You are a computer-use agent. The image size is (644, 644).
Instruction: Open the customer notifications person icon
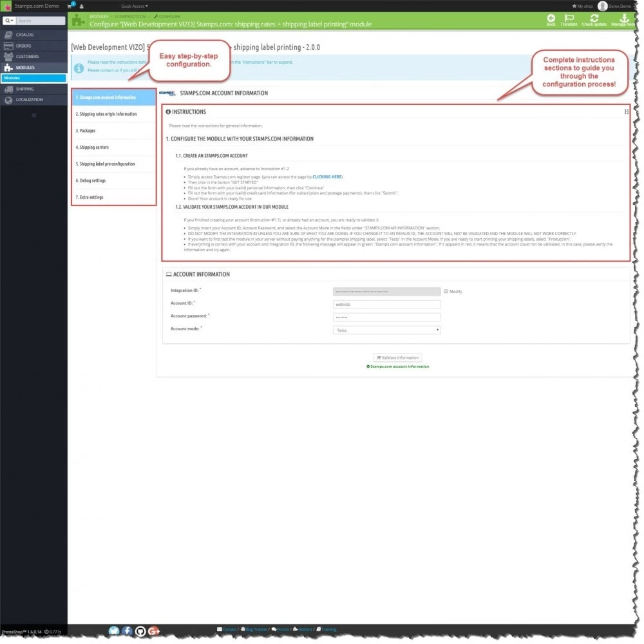pos(81,6)
